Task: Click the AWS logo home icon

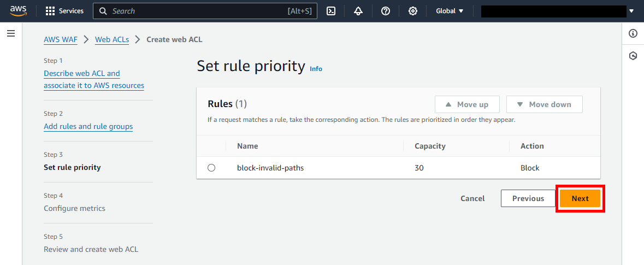Action: pos(18,11)
